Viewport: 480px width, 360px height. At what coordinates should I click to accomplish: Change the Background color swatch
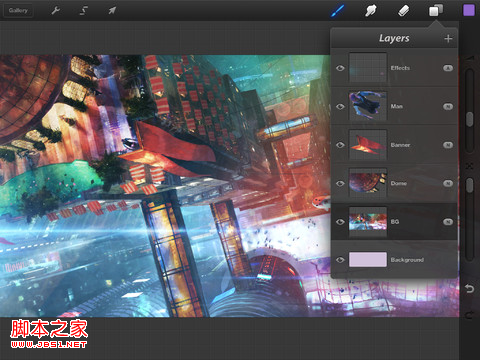368,259
